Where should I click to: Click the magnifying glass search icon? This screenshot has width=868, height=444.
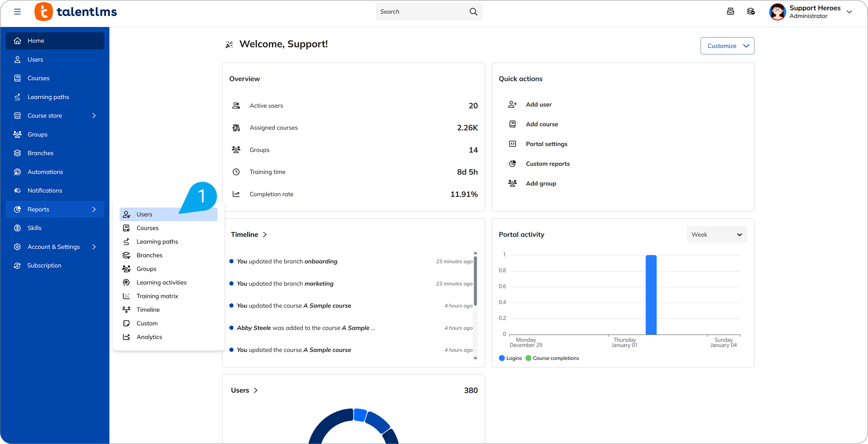473,12
